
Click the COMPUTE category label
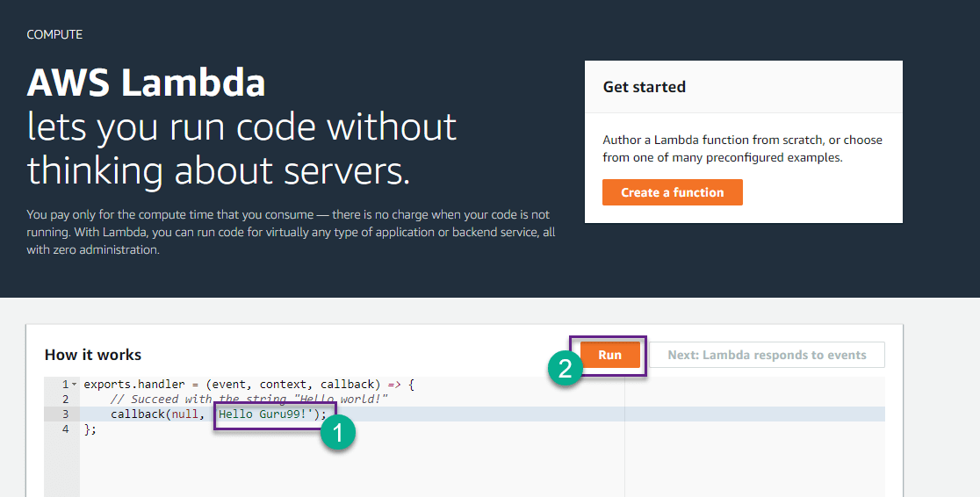pyautogui.click(x=54, y=35)
